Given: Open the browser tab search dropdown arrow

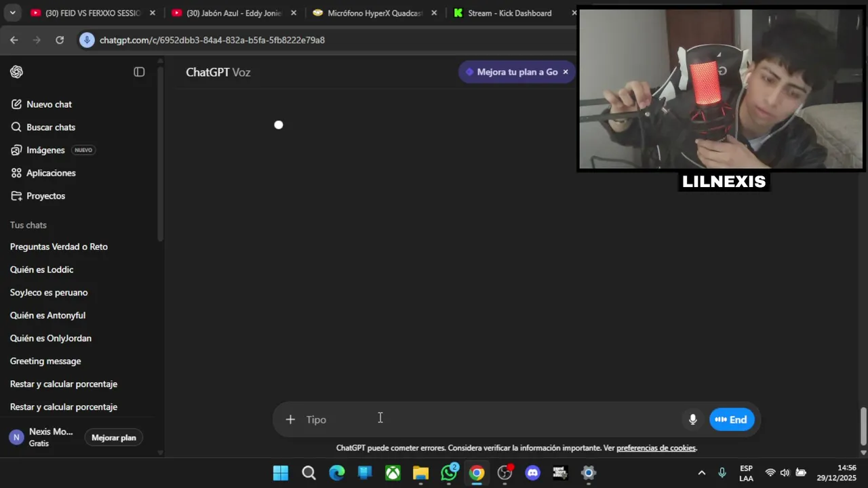Looking at the screenshot, I should (12, 13).
